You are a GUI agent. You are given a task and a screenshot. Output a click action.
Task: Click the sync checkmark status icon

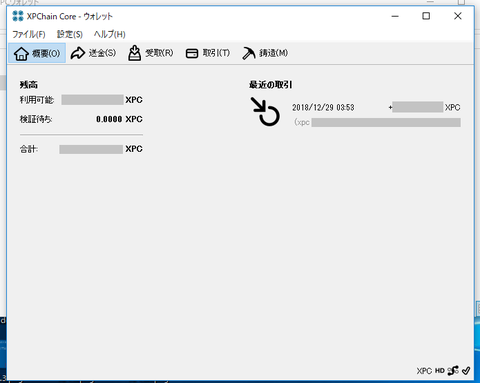click(x=466, y=370)
